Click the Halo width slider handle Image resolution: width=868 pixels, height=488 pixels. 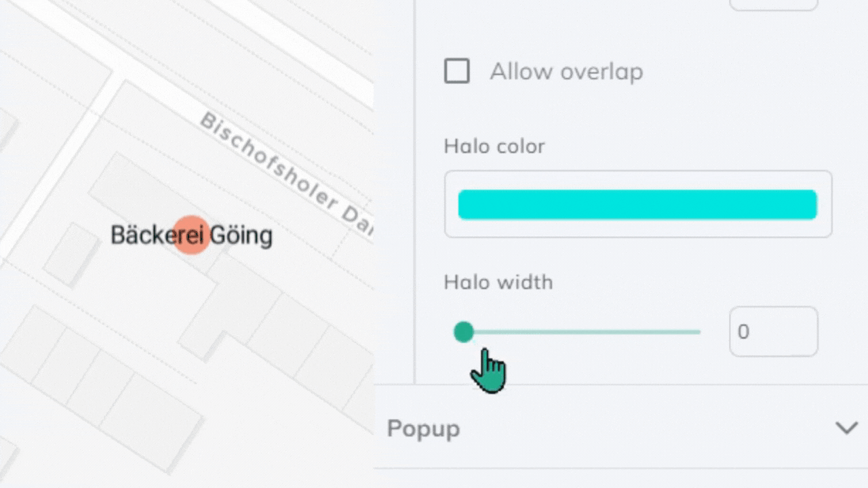click(464, 332)
